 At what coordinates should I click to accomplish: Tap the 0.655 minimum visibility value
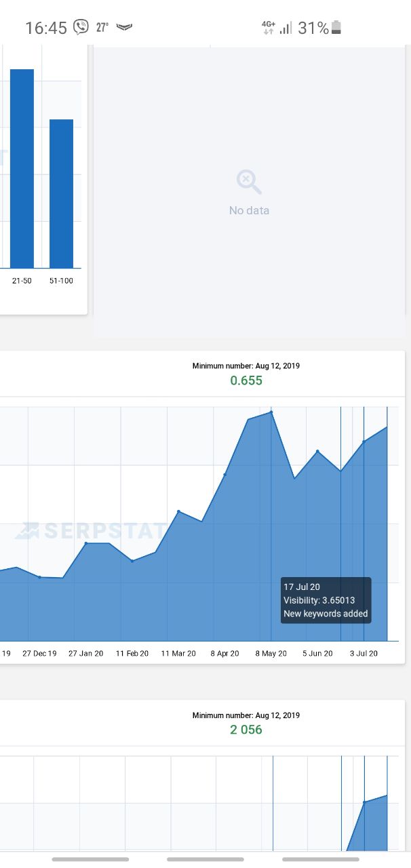pos(246,380)
